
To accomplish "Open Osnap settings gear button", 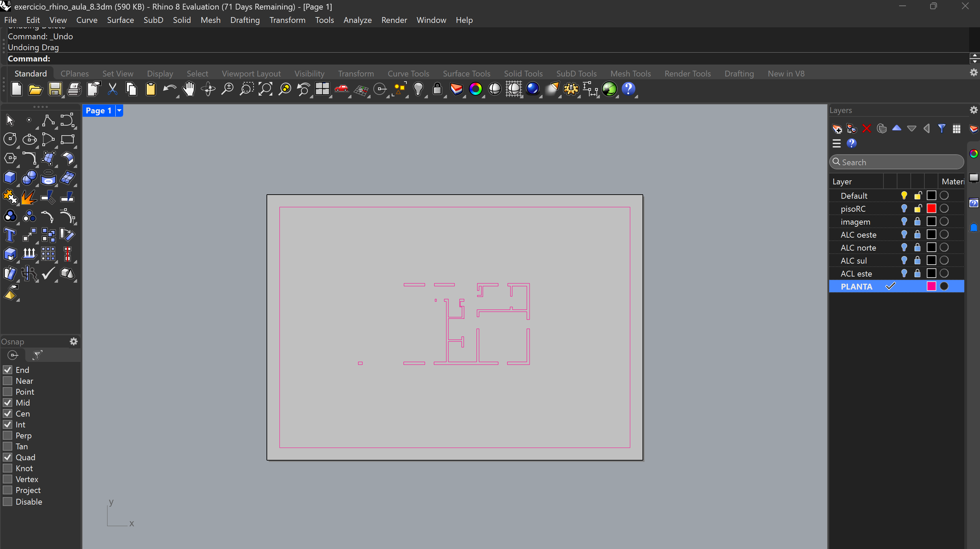I will pos(73,341).
